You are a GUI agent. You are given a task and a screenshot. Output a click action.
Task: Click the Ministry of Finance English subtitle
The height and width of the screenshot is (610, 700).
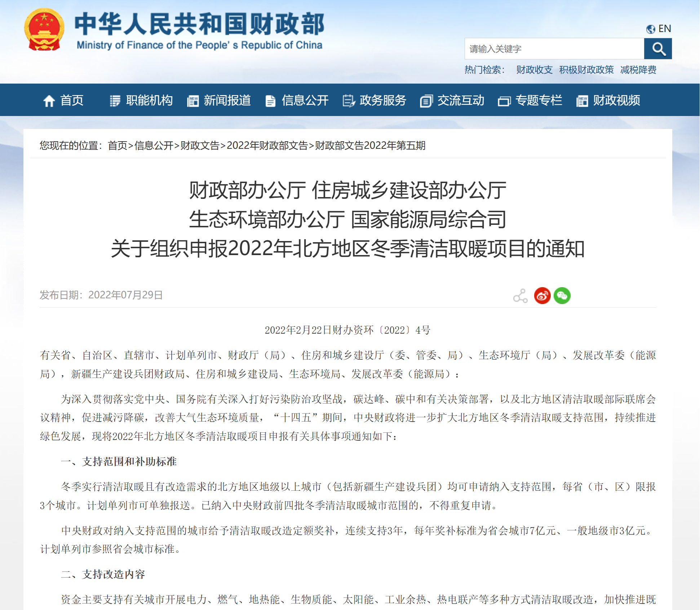199,45
